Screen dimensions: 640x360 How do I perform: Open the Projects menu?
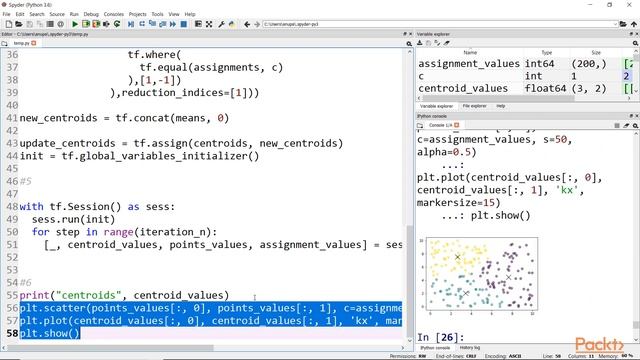(138, 14)
